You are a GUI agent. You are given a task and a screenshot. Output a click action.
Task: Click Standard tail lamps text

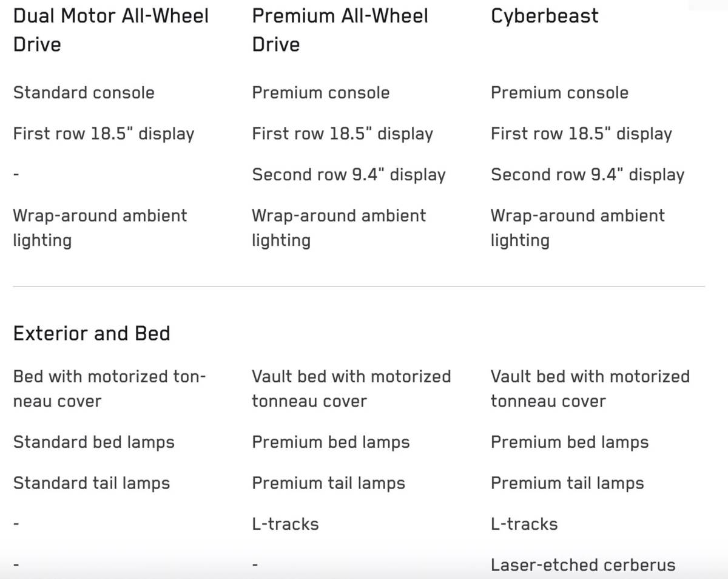coord(92,483)
